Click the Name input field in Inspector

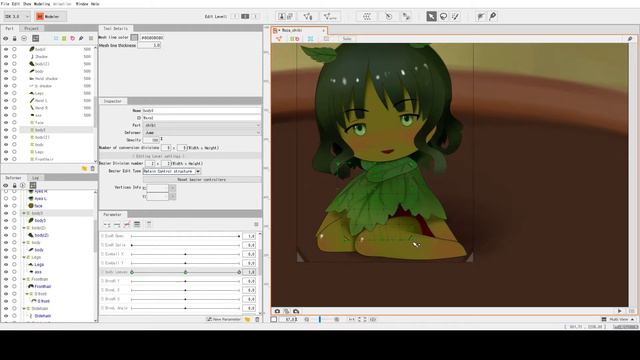pos(201,111)
